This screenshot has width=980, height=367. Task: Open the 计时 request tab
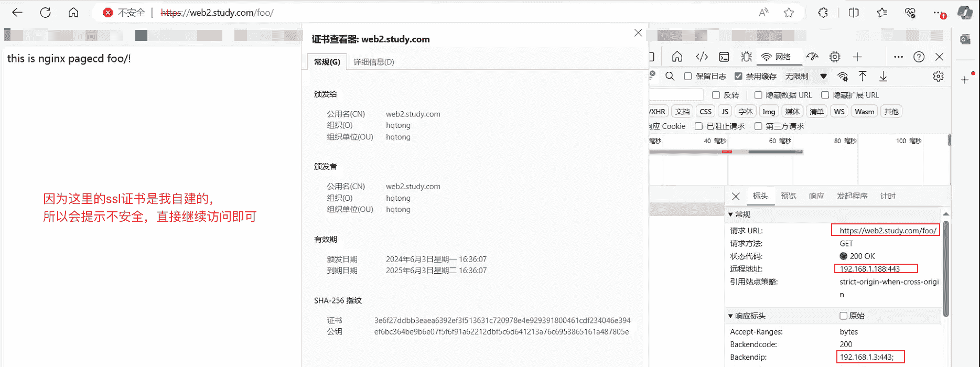coord(888,196)
